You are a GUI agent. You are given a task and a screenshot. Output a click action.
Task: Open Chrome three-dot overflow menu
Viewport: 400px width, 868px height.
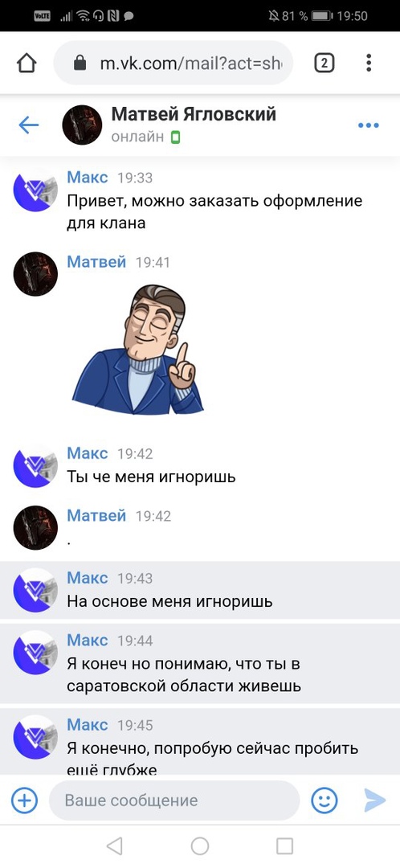coord(369,63)
